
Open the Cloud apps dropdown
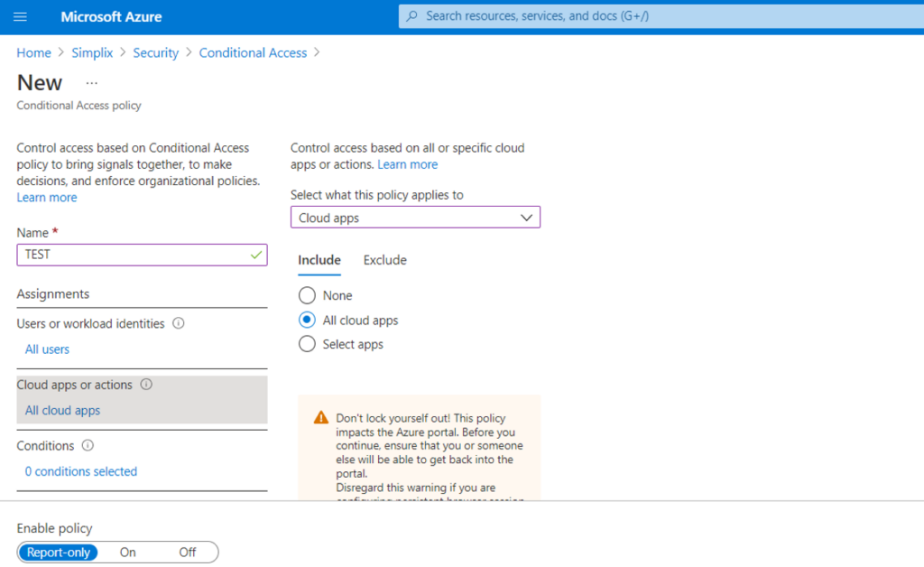[415, 218]
